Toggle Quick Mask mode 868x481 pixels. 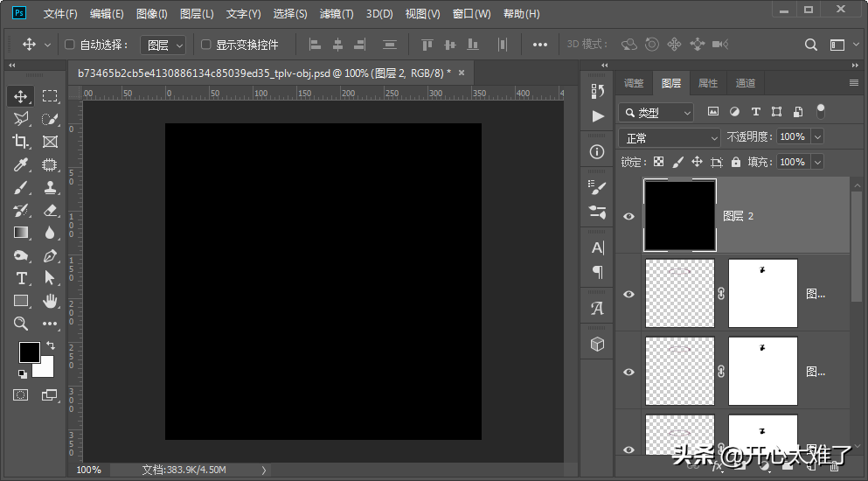tap(20, 395)
